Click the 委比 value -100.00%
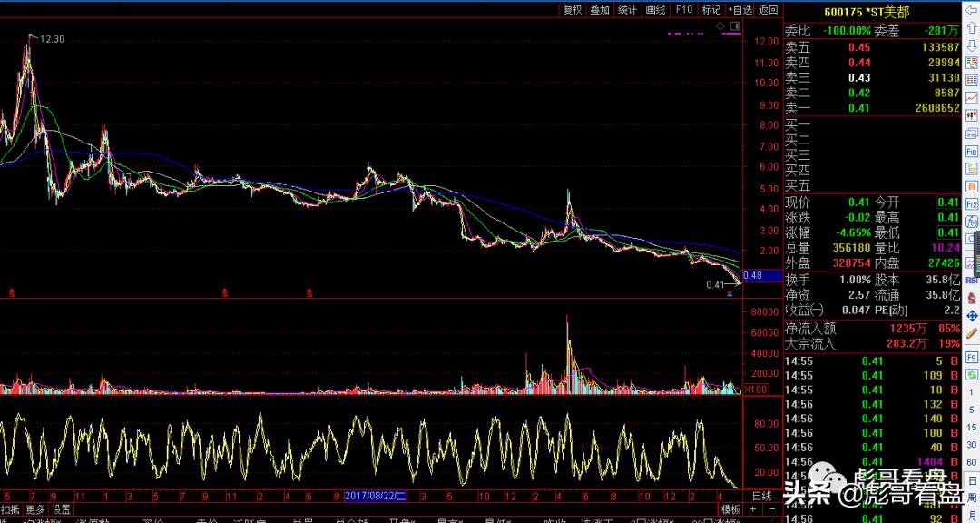This screenshot has height=523, width=980. (847, 30)
